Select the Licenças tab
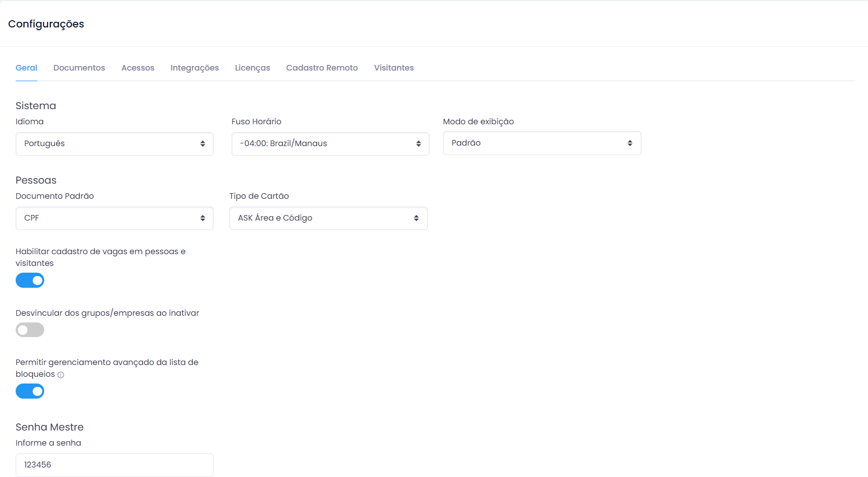868x477 pixels. coord(252,68)
